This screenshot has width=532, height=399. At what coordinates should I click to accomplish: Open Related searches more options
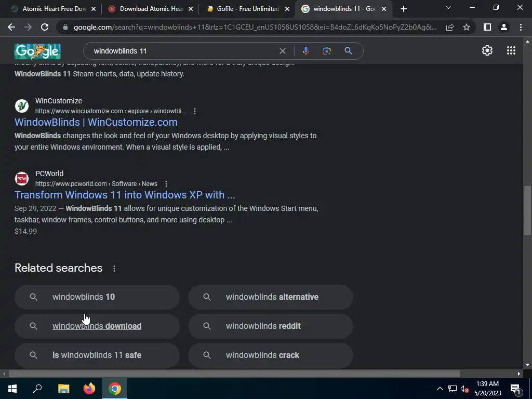[x=114, y=269]
